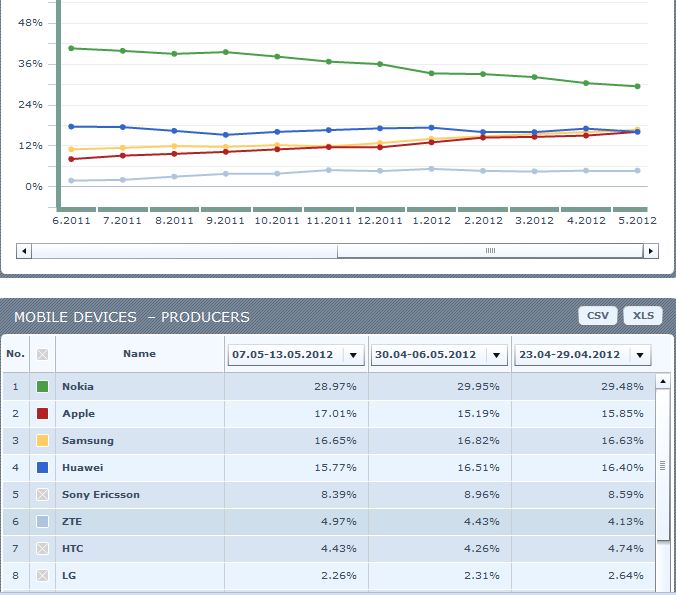Toggle the Nokia green series checkbox
The height and width of the screenshot is (595, 676).
pyautogui.click(x=42, y=386)
